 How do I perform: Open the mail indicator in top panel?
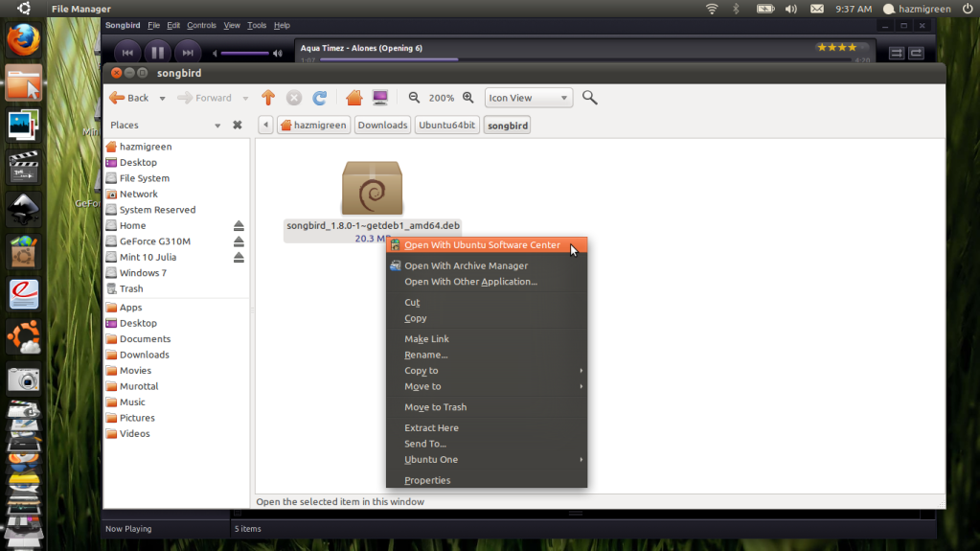click(x=817, y=9)
